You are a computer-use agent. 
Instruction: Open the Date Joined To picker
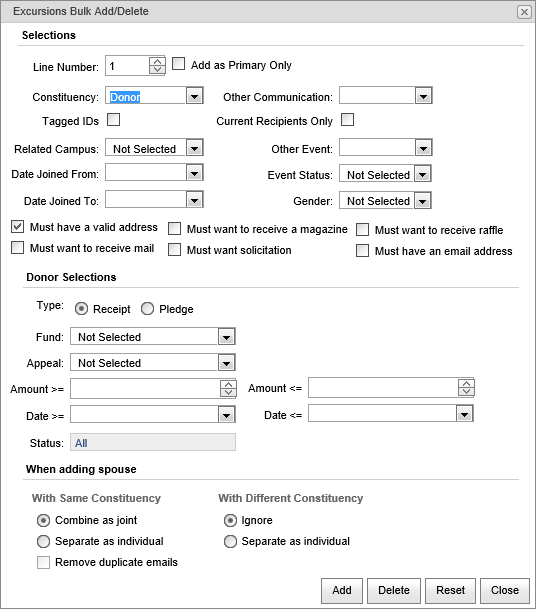point(195,200)
